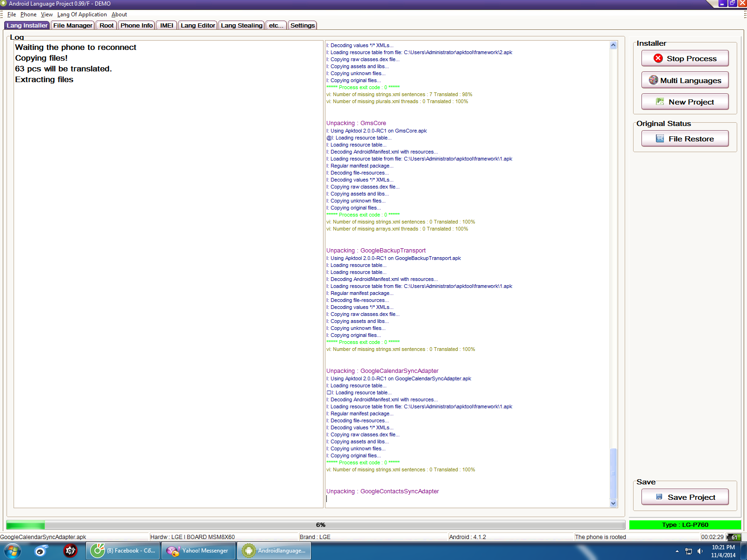The image size is (747, 560).
Task: Click 'Hardw : LGE I BOARD MSM8X60' status entry
Action: click(x=192, y=537)
